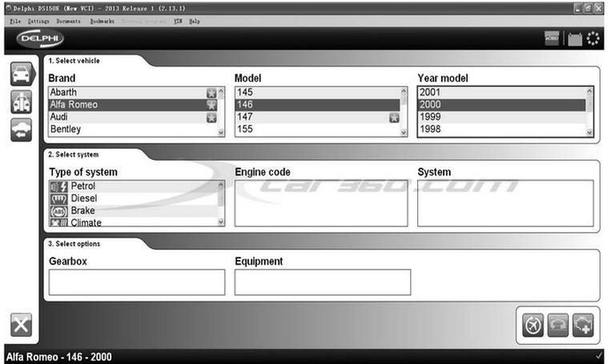Click the round crossed-plane icon button bottom right

(533, 325)
